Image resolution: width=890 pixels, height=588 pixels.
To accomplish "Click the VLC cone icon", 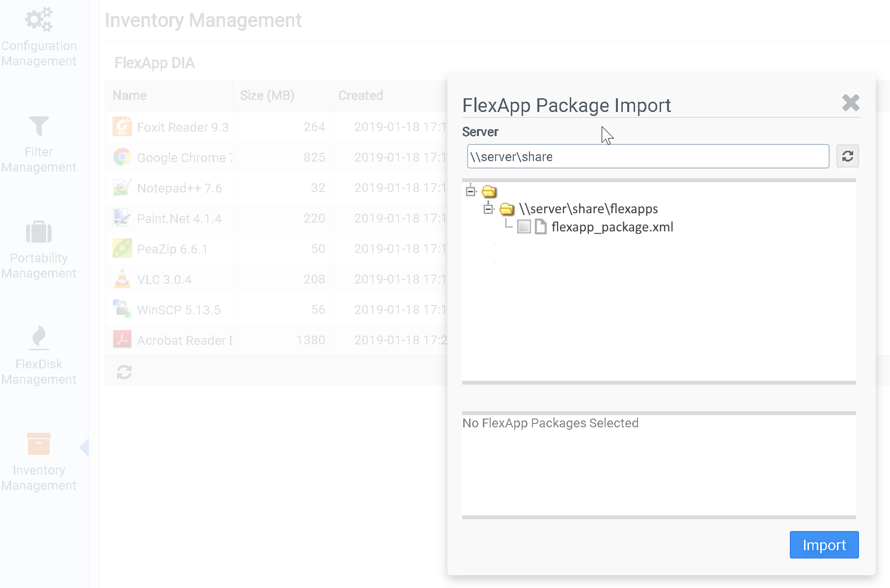I will tap(122, 279).
